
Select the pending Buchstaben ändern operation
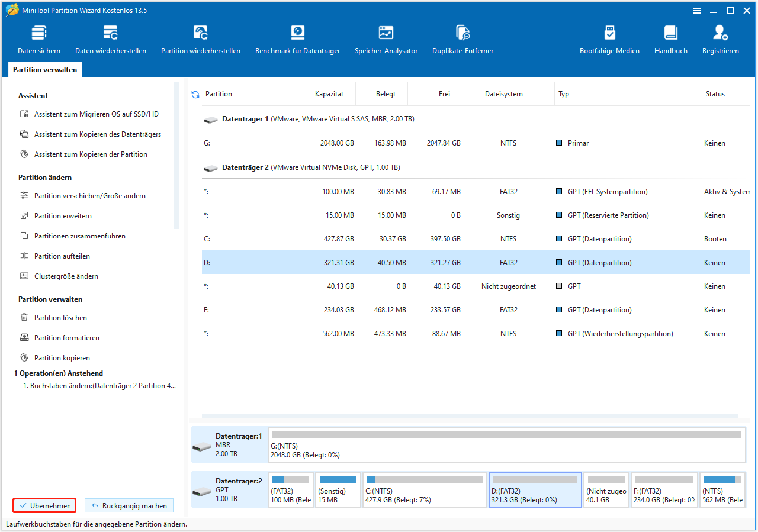(99, 386)
